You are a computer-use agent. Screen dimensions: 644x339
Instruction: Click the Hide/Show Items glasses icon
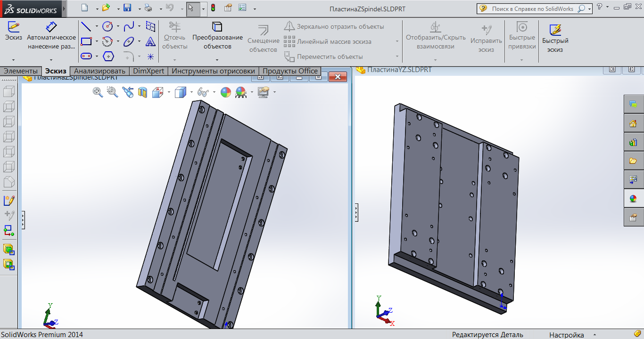[203, 92]
